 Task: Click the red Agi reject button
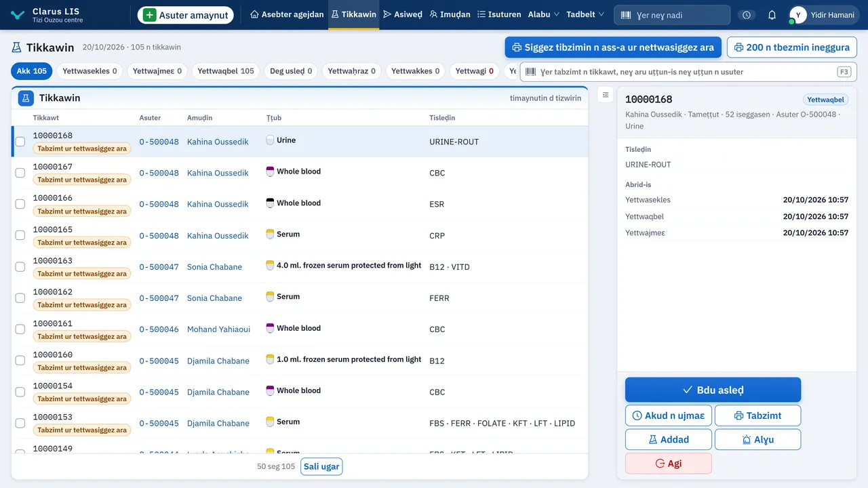click(669, 464)
